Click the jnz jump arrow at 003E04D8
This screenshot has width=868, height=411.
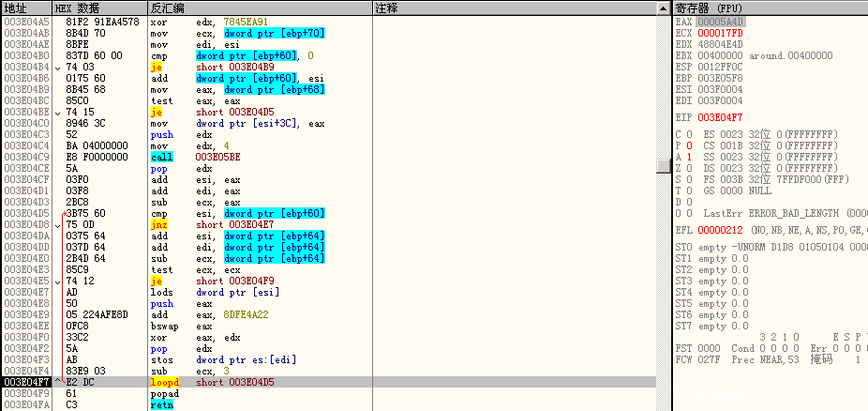(58, 224)
